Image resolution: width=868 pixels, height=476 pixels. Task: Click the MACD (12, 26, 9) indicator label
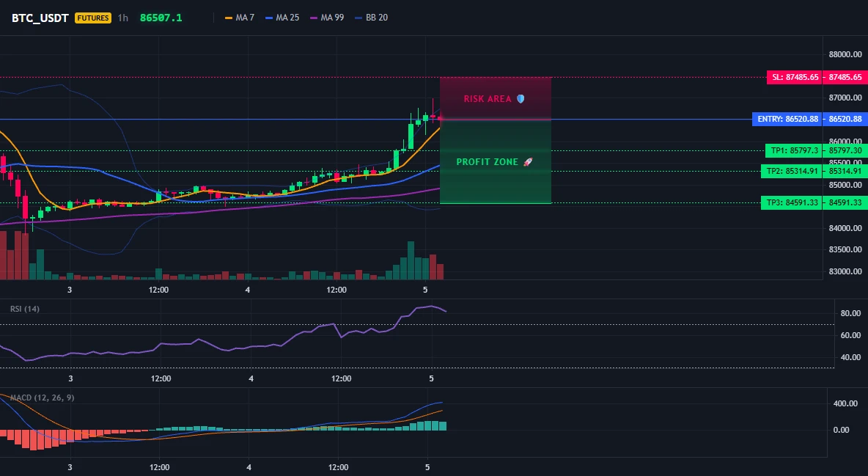tap(42, 398)
